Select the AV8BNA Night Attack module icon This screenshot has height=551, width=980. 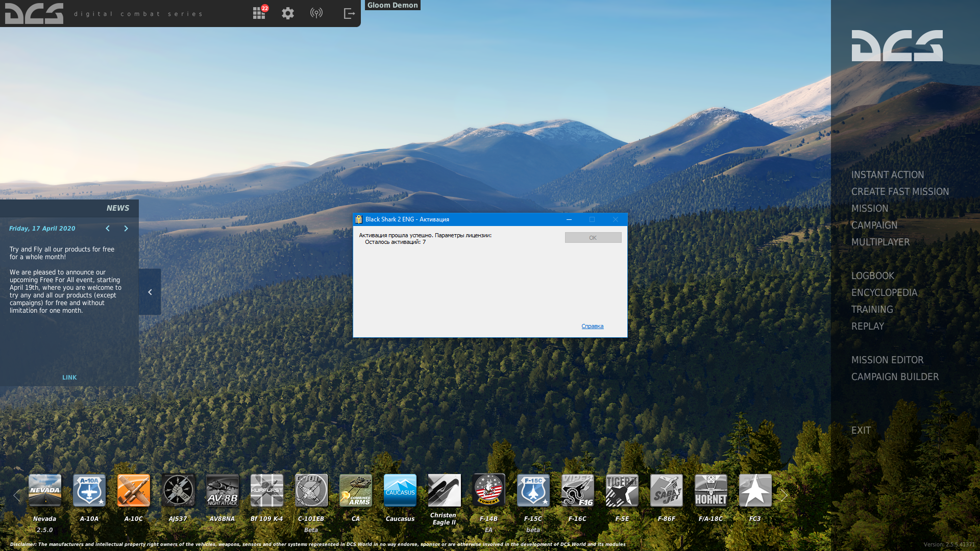coord(223,490)
